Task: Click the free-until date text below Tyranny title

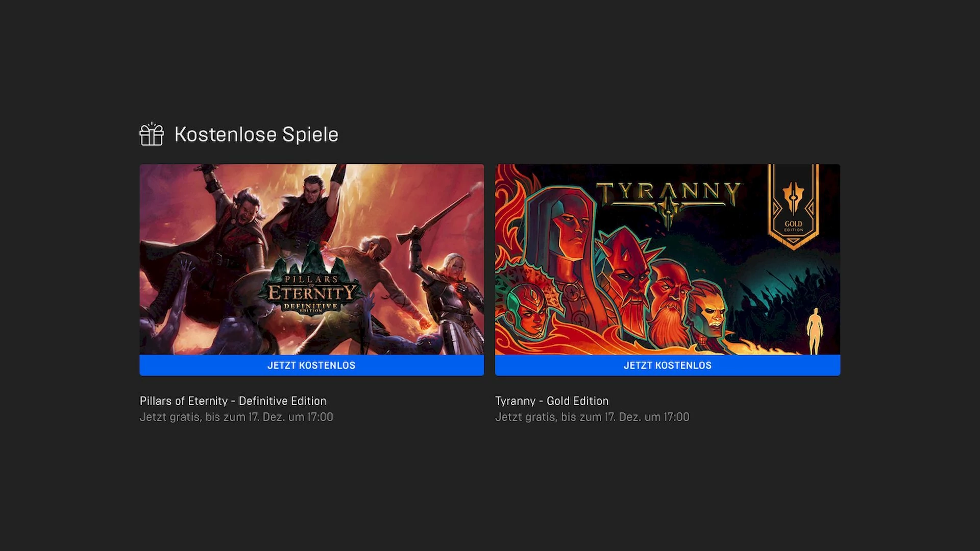Action: [592, 417]
